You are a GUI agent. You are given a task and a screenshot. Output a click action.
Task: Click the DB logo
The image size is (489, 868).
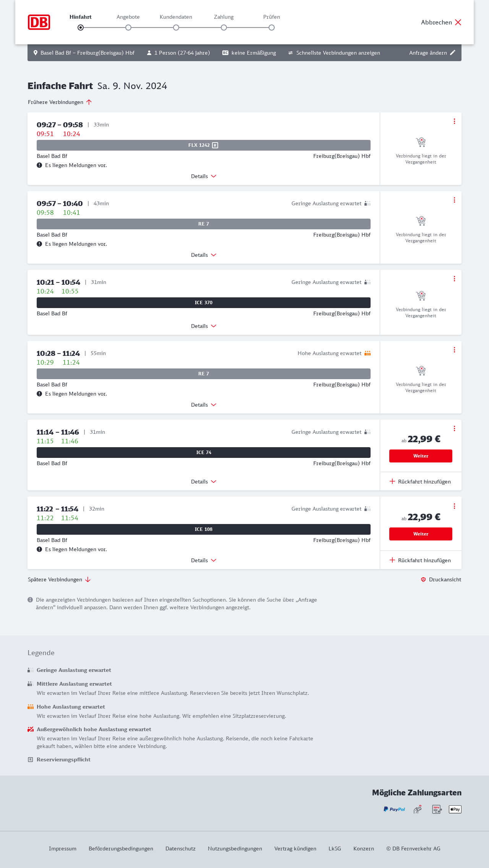pos(39,22)
